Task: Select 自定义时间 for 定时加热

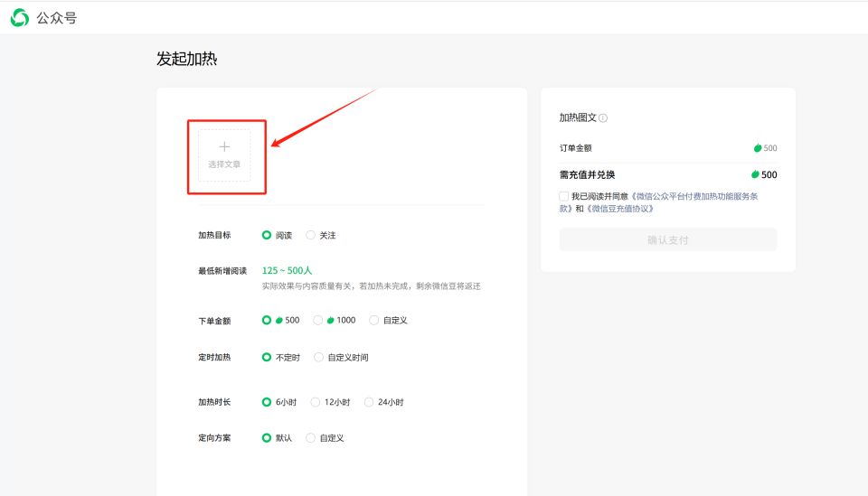Action: coord(318,357)
